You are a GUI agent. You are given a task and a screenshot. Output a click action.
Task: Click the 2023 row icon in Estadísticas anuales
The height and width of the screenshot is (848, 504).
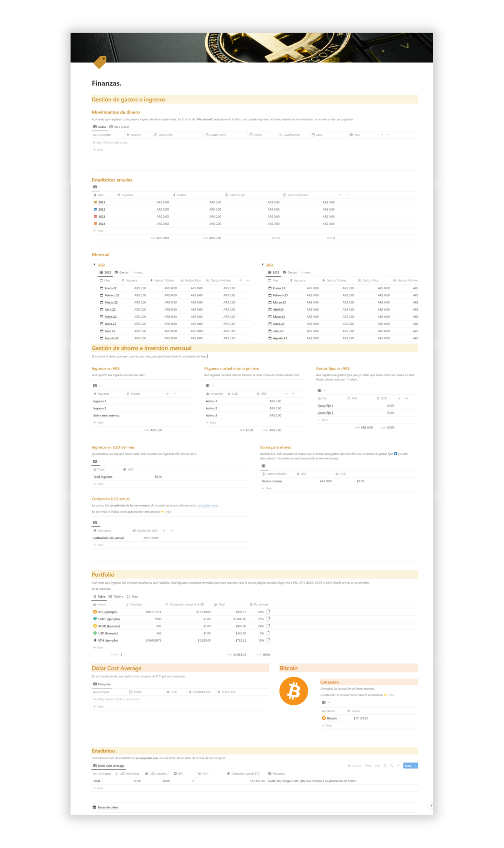[x=96, y=217]
